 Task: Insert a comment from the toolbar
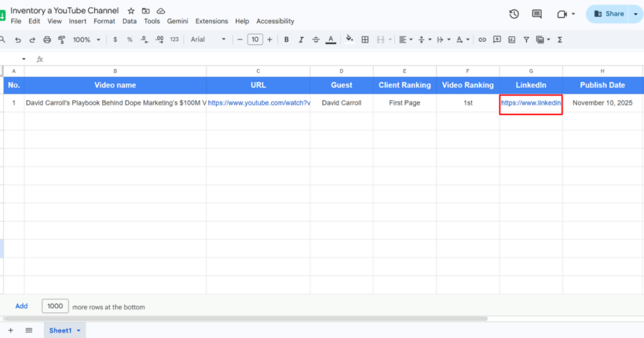497,40
